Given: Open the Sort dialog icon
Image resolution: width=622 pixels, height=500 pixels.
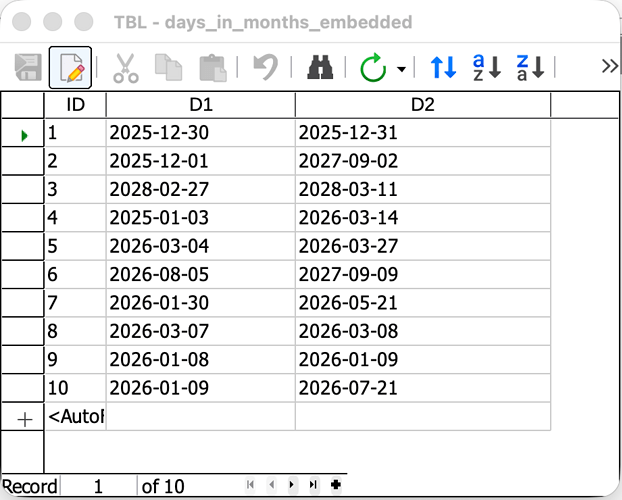Looking at the screenshot, I should (443, 68).
